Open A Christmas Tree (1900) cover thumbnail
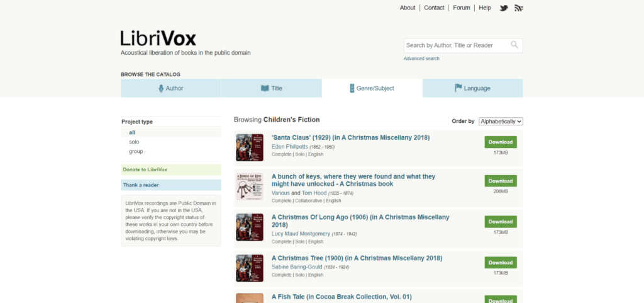644x303 pixels. [x=249, y=268]
